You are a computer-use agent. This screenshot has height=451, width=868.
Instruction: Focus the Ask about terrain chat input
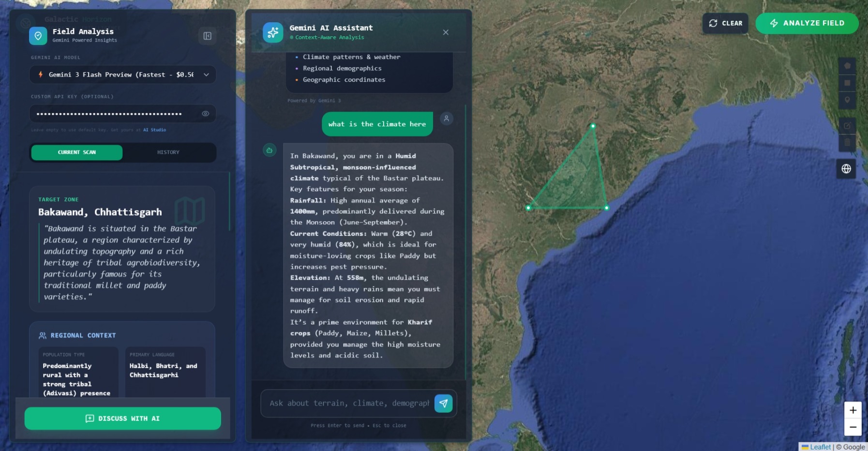(349, 403)
